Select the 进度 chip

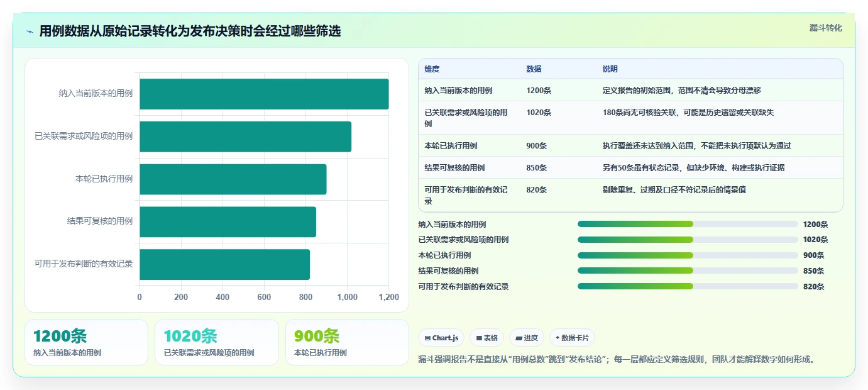526,338
